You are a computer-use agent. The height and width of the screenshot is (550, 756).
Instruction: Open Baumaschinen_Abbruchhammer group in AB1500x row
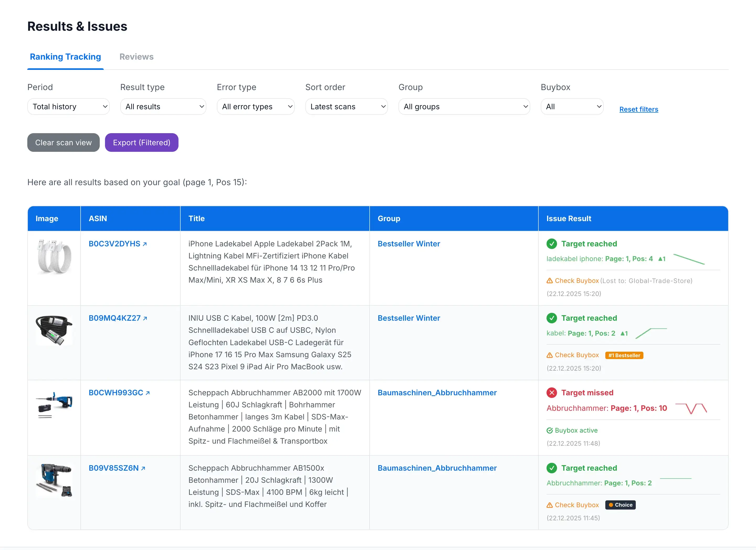(x=437, y=468)
